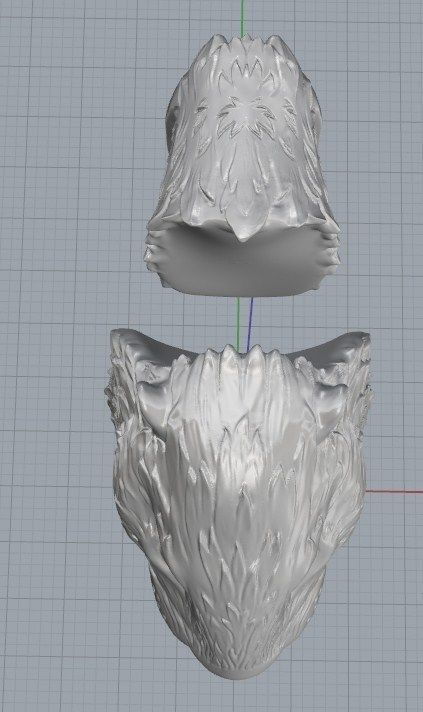The image size is (423, 712).
Task: Select the upper feathered mesh object
Action: pyautogui.click(x=242, y=166)
